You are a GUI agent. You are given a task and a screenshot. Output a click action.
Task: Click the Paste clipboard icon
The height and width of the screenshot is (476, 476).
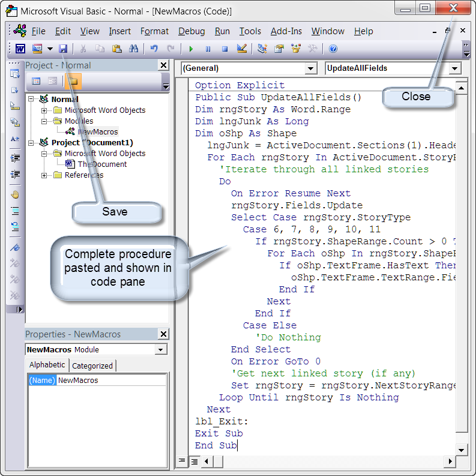point(117,49)
